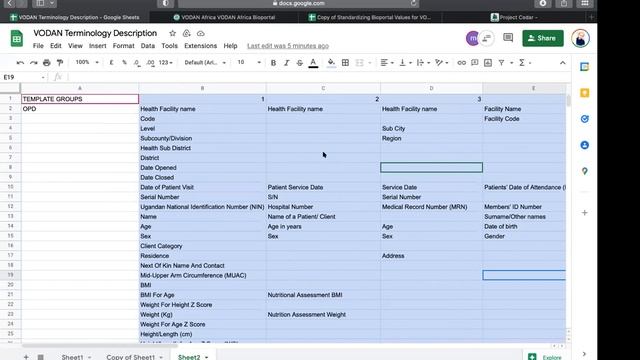The image size is (640, 360).
Task: Open the Data menu
Action: click(148, 46)
